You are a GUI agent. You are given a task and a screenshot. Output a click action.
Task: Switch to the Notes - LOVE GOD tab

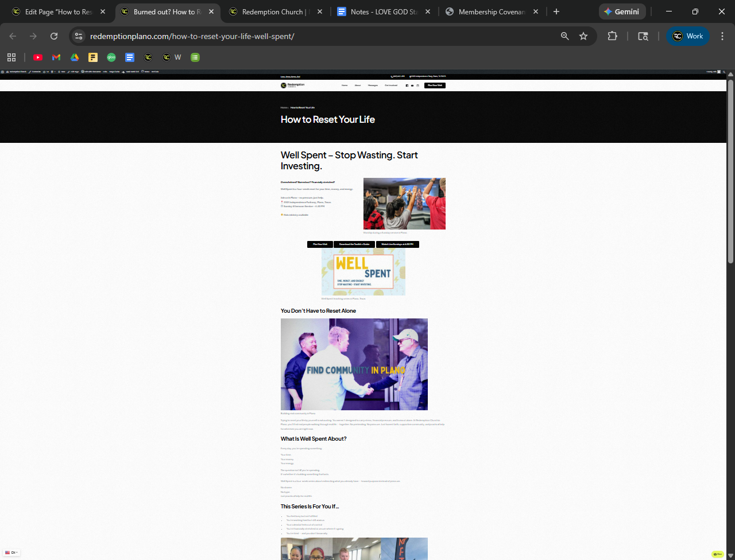pyautogui.click(x=384, y=12)
